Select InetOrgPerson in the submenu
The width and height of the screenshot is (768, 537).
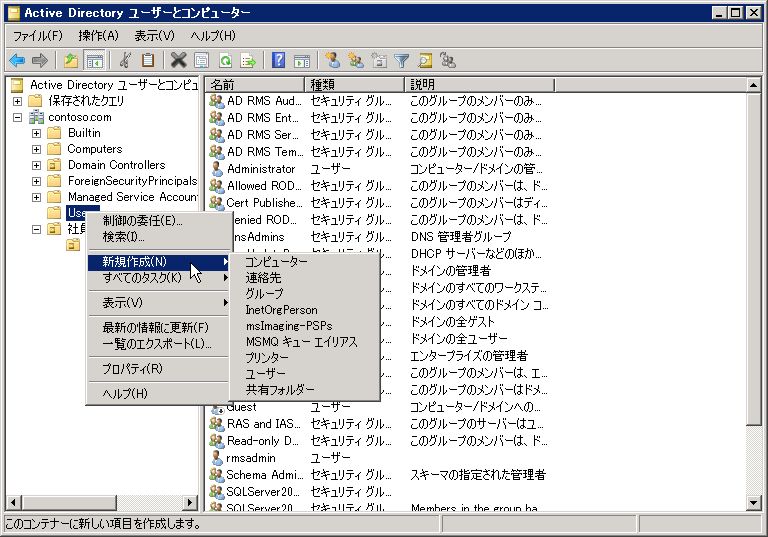click(x=305, y=310)
